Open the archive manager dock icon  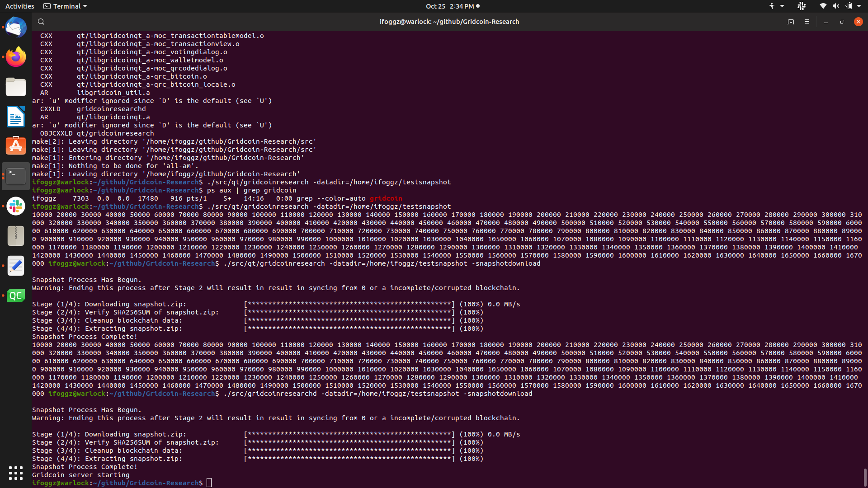(x=16, y=236)
